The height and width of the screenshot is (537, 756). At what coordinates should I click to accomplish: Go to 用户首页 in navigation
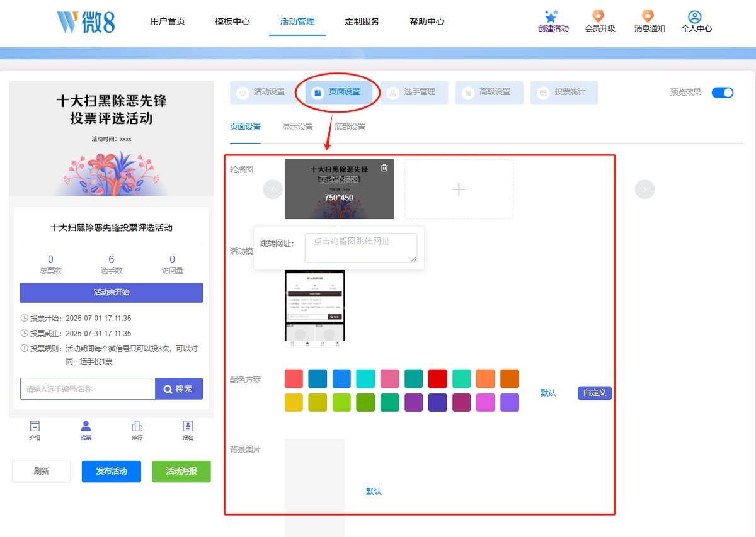pyautogui.click(x=168, y=21)
